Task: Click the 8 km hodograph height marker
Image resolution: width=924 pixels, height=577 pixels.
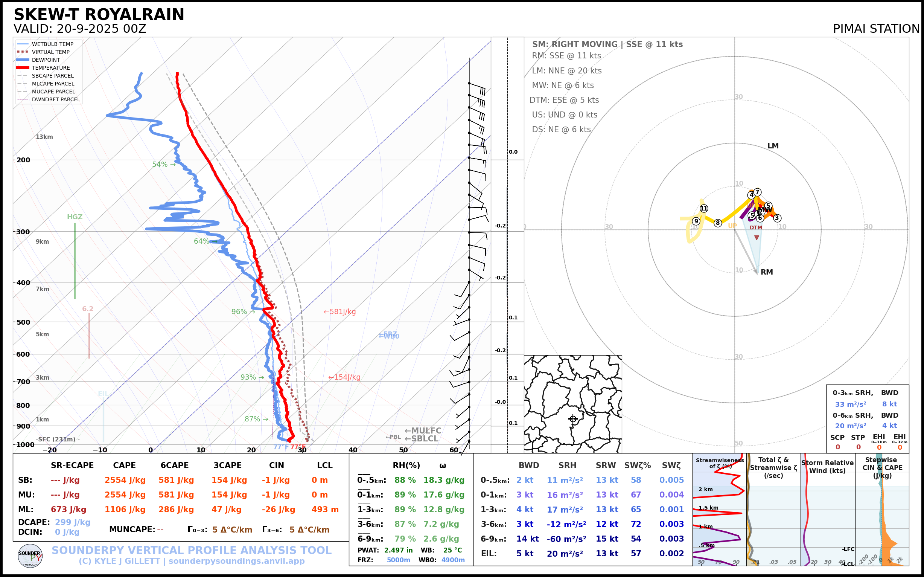Action: coord(718,223)
